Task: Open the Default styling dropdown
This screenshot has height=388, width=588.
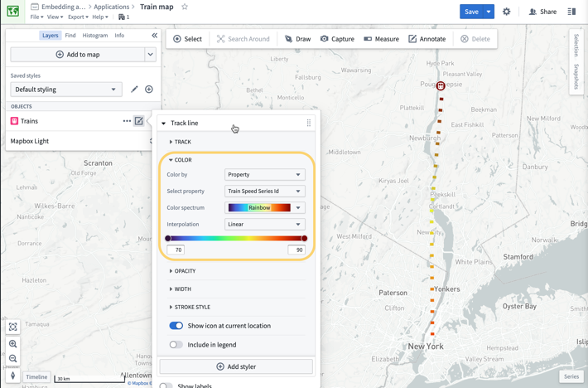Action: [66, 90]
